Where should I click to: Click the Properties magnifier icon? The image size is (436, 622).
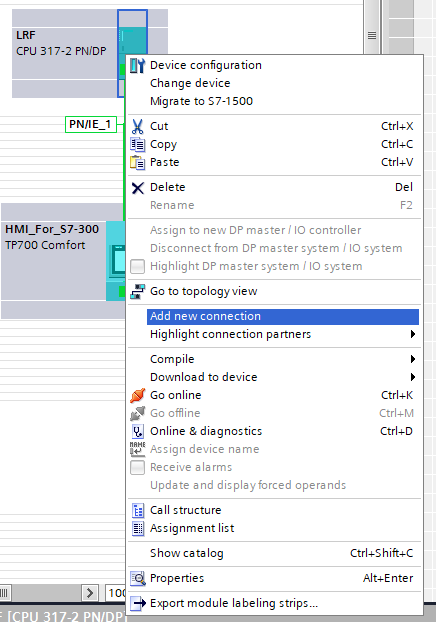137,578
